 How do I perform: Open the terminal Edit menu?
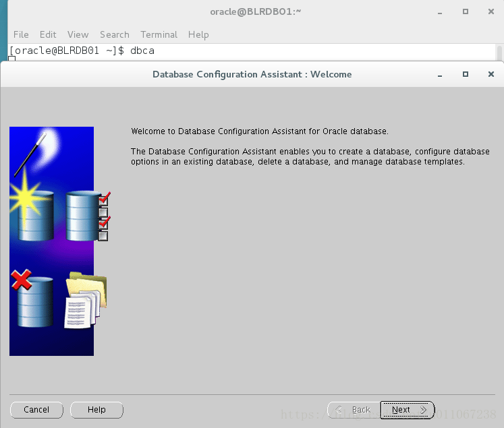[x=48, y=34]
